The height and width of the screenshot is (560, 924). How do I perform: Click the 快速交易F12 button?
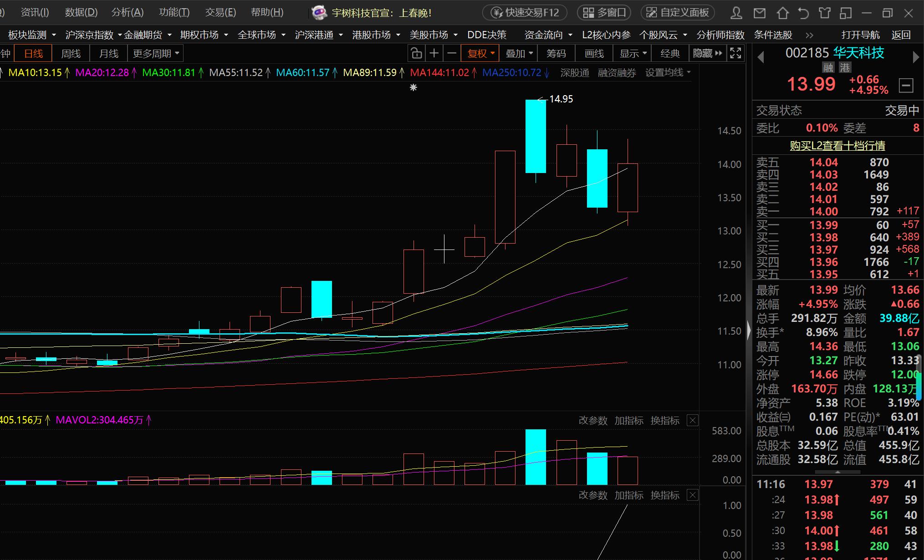tap(525, 13)
